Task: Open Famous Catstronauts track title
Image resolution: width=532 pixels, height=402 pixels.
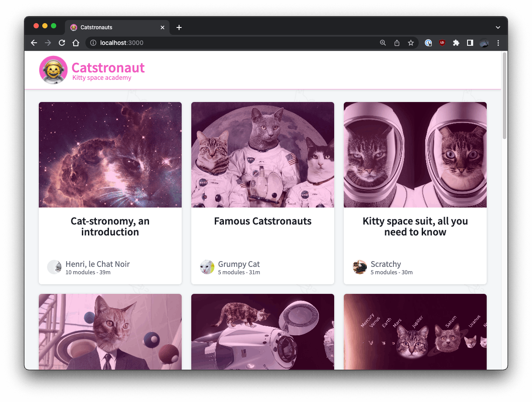Action: click(x=263, y=221)
